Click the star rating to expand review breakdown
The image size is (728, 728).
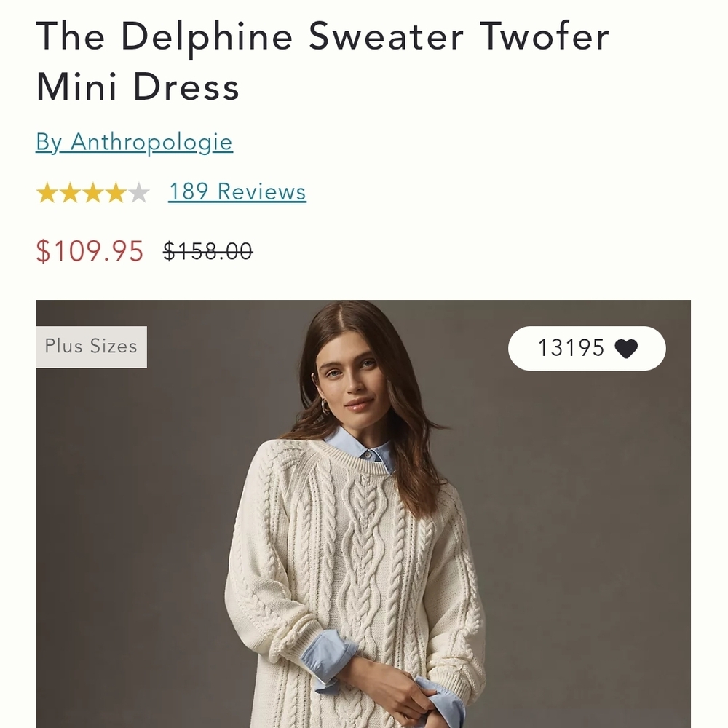(93, 191)
